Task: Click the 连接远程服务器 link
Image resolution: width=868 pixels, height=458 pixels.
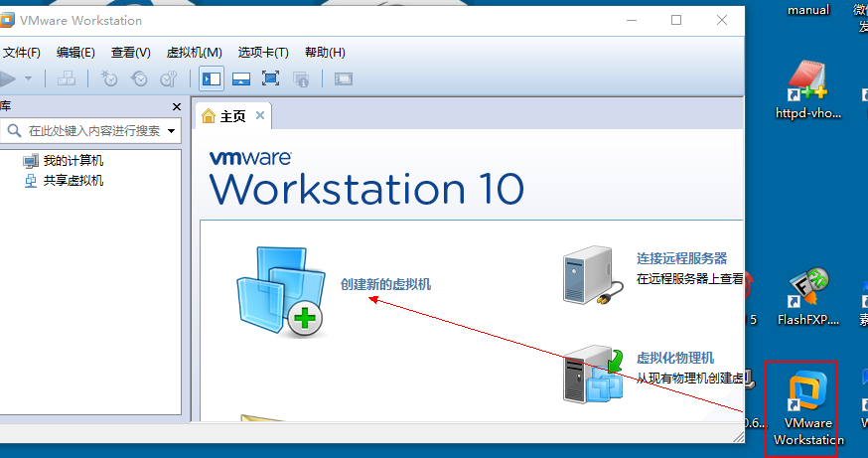Action: click(681, 258)
